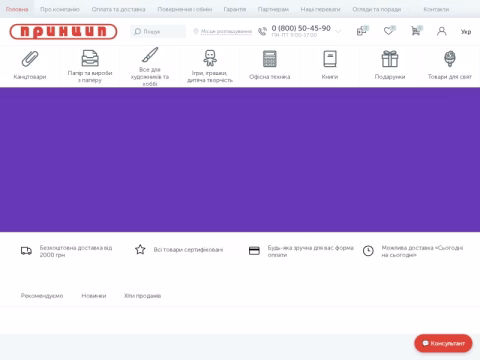Open the paper products tray icon

pos(90,58)
